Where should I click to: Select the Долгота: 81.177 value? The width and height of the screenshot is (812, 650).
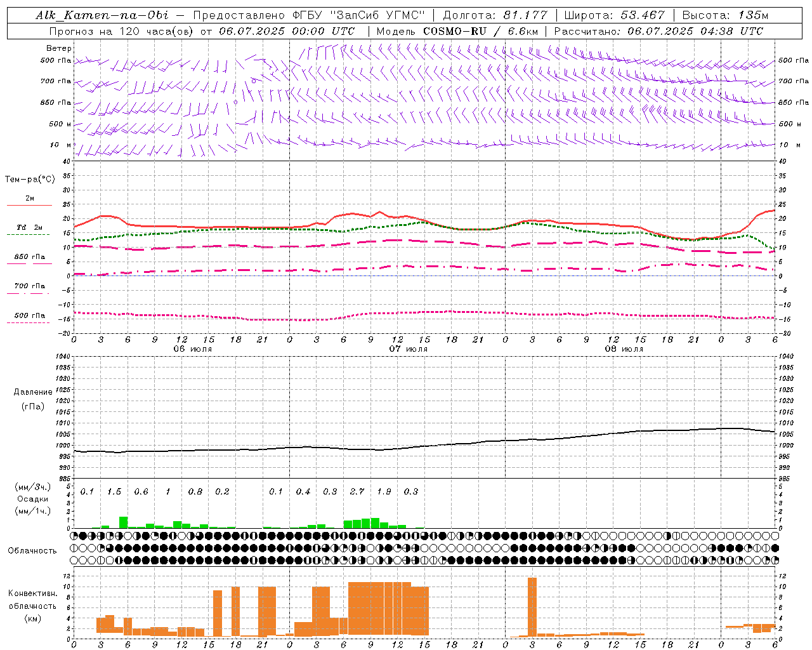[495, 15]
